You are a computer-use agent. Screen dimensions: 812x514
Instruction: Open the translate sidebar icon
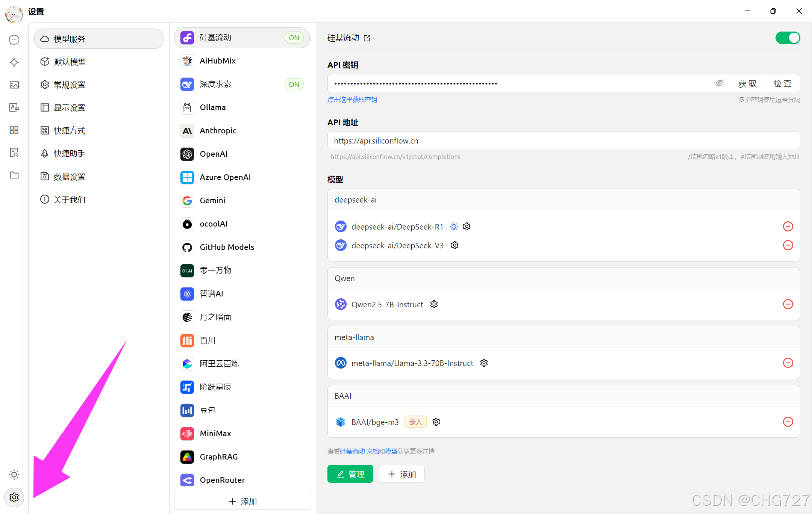14,107
